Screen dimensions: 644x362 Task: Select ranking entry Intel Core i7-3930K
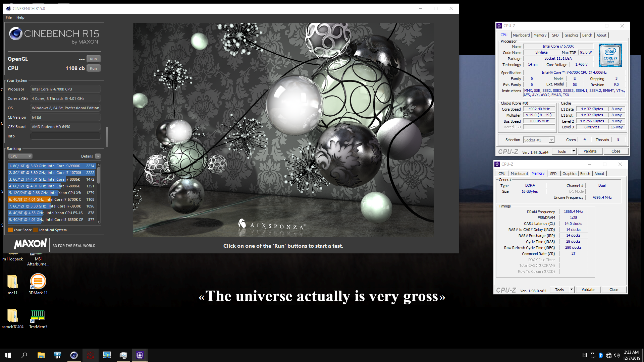tap(52, 206)
